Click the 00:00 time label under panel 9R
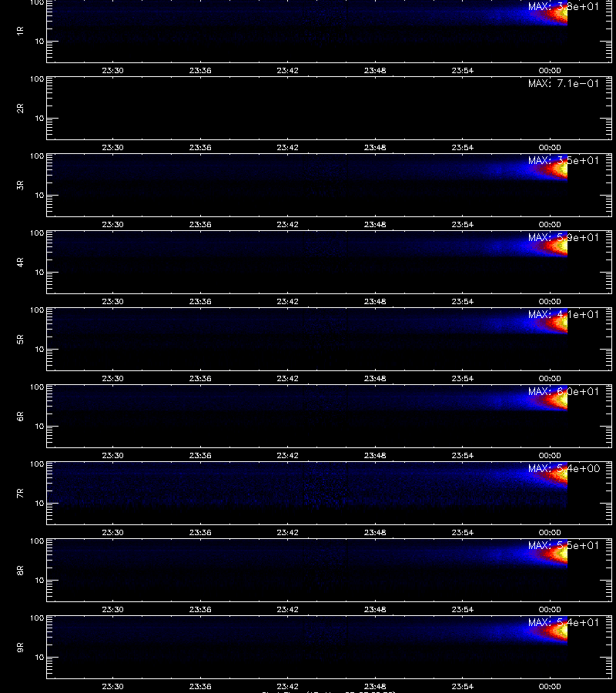This screenshot has width=616, height=693. coord(550,686)
